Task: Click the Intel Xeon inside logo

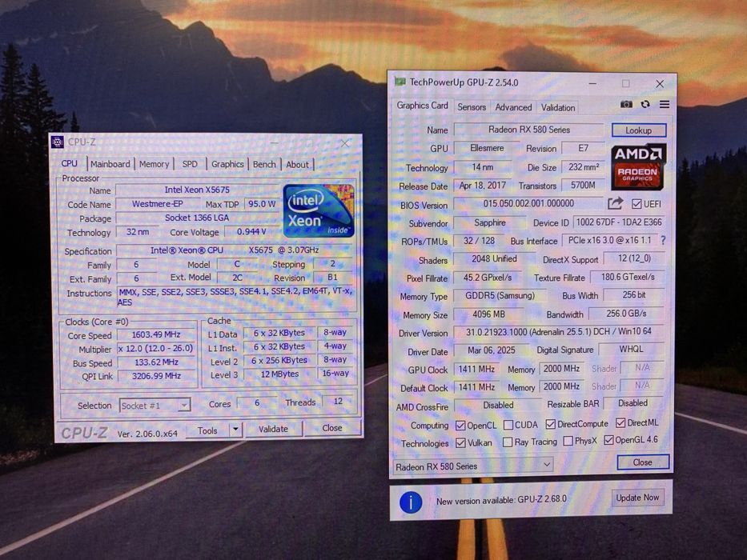Action: (x=318, y=211)
